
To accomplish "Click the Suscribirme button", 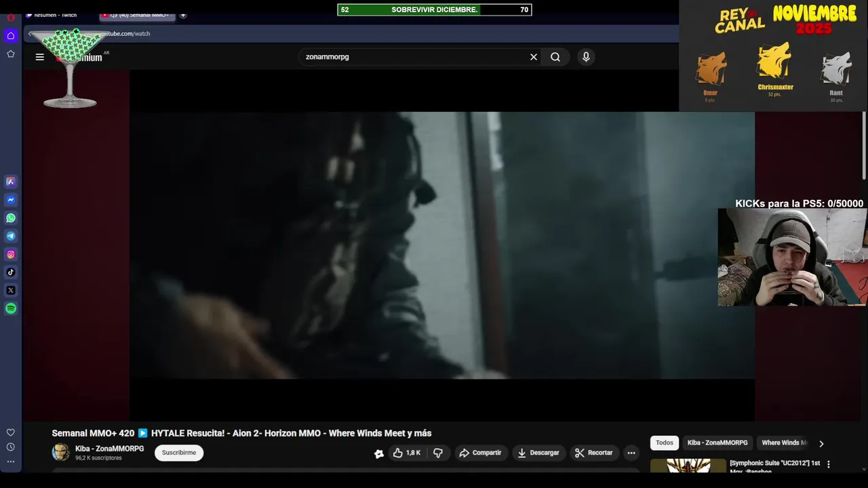I will click(x=179, y=453).
